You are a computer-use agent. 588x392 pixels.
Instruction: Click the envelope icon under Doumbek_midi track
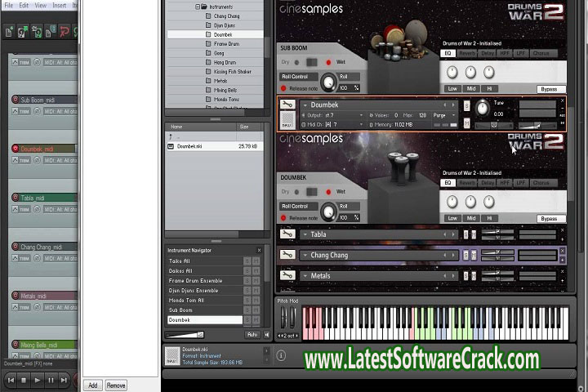click(x=15, y=160)
